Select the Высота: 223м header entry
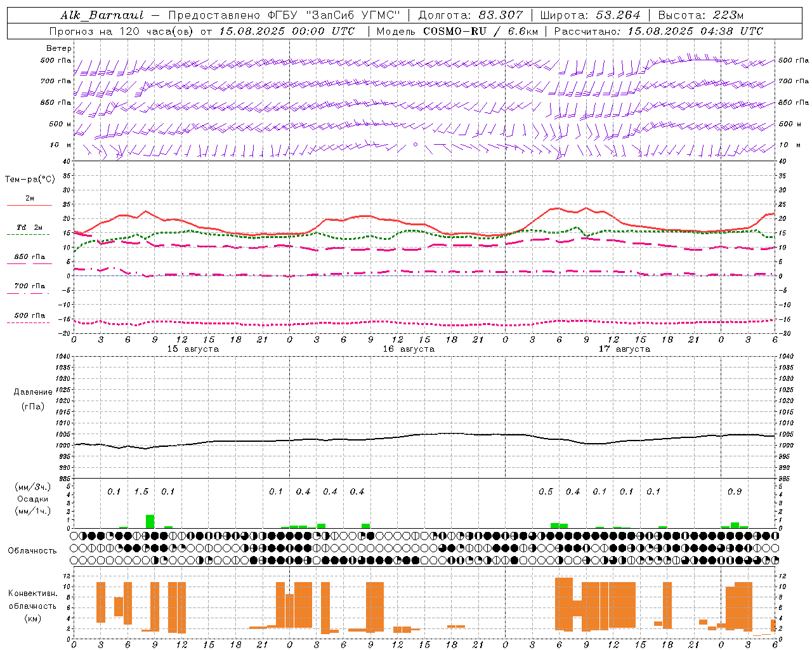The height and width of the screenshot is (650, 812). [700, 15]
